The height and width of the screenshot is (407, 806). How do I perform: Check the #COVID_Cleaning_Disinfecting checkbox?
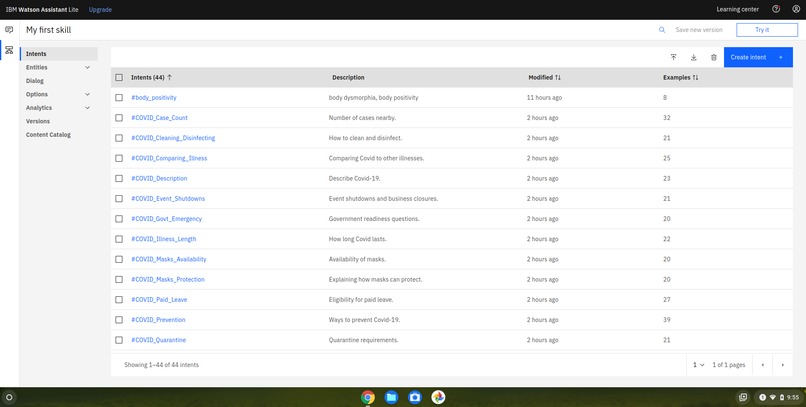pyautogui.click(x=119, y=138)
